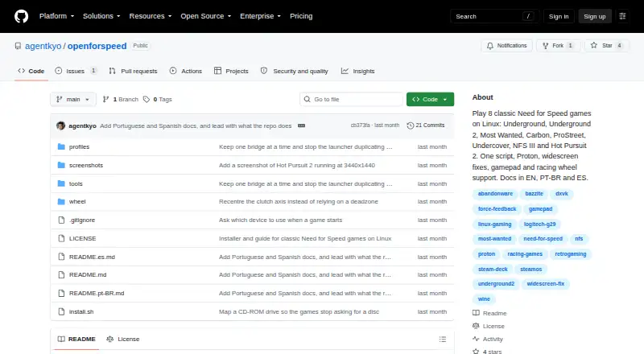Image resolution: width=644 pixels, height=354 pixels.
Task: Open the tools folder
Action: click(x=76, y=183)
